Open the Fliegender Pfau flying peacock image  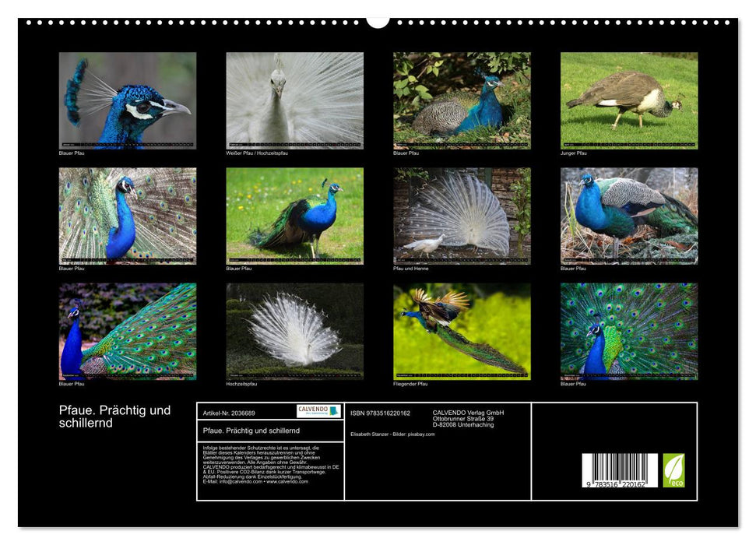click(462, 331)
